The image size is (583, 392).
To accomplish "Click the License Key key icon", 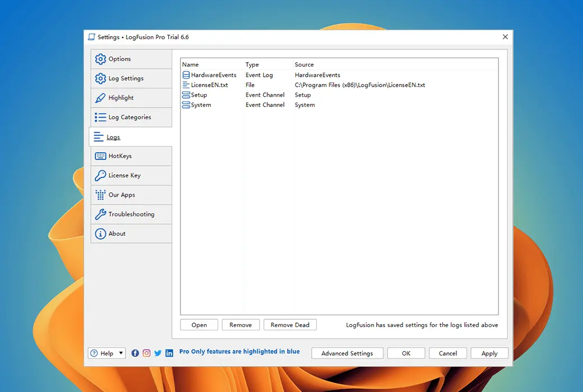I will coord(100,175).
